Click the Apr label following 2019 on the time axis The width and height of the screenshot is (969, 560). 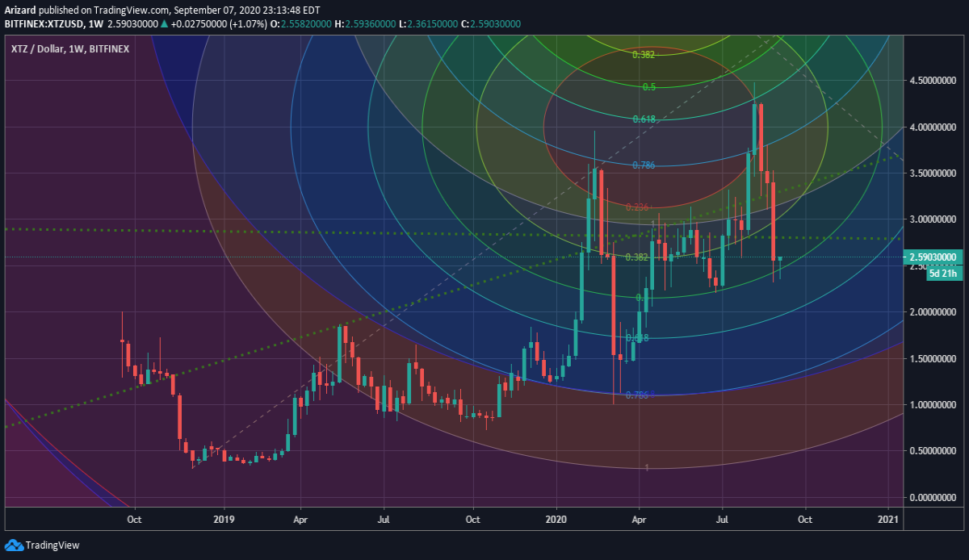pyautogui.click(x=300, y=520)
